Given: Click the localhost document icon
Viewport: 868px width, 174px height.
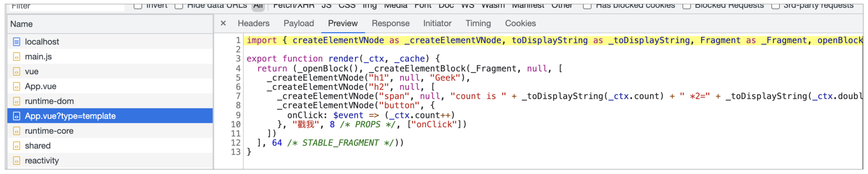Looking at the screenshot, I should click(x=16, y=42).
